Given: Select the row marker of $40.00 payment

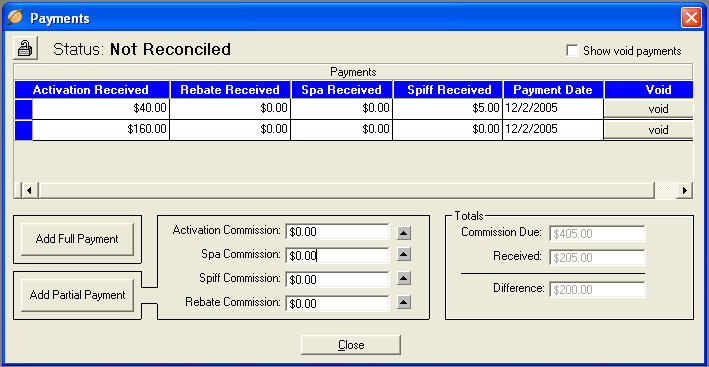Looking at the screenshot, I should click(24, 109).
